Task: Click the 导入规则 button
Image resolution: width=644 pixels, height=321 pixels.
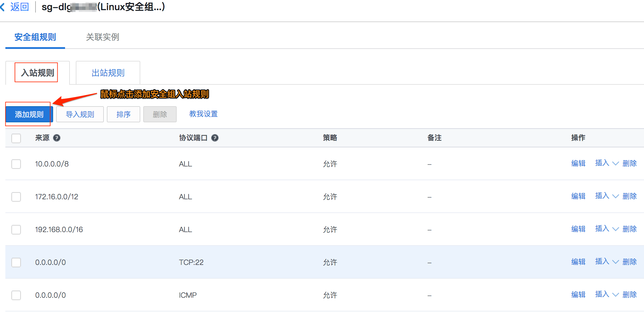Action: click(80, 114)
